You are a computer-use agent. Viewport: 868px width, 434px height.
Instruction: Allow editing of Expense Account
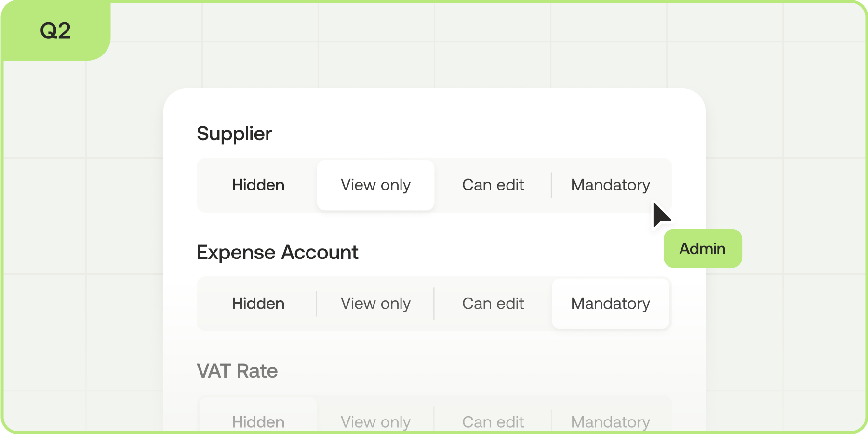click(x=493, y=303)
